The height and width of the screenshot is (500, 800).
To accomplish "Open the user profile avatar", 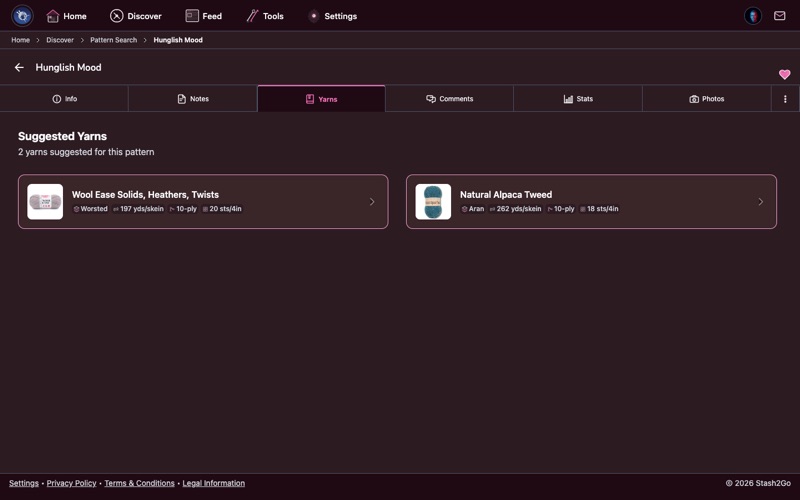I will (753, 16).
